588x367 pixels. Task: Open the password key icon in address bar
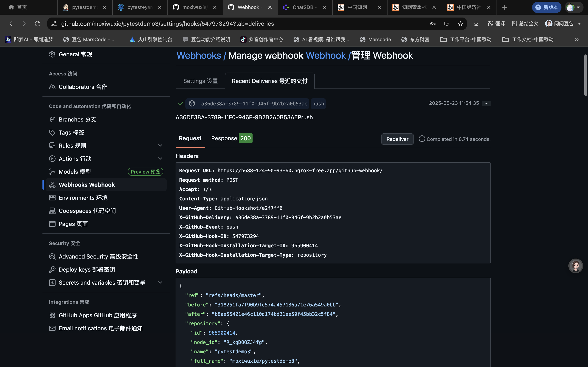[x=433, y=23]
